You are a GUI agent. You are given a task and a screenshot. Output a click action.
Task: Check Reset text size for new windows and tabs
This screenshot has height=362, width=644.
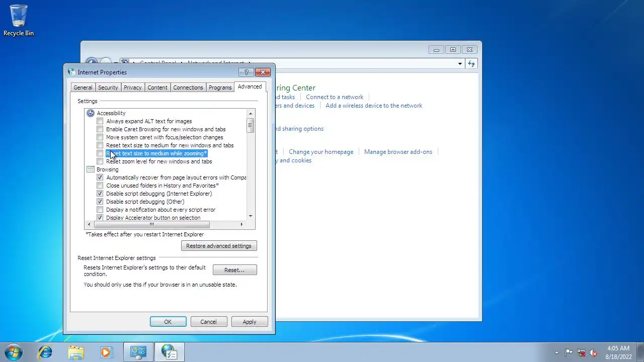click(x=100, y=145)
